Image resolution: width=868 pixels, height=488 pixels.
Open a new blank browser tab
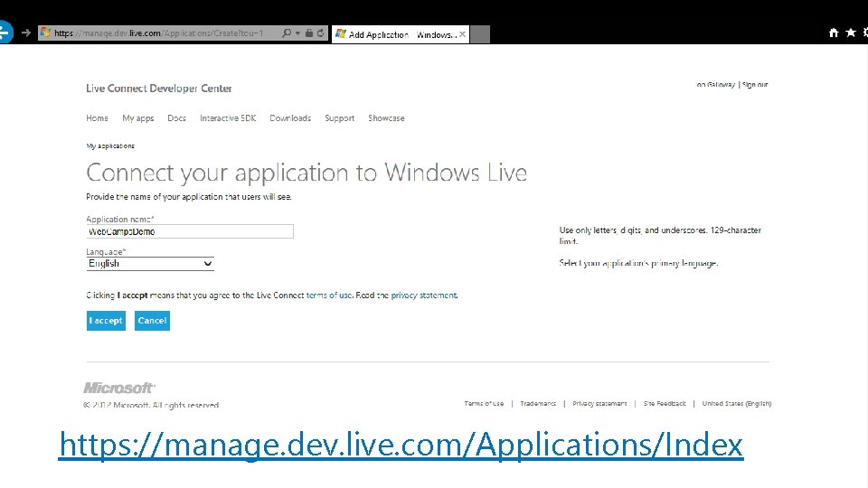tap(480, 34)
